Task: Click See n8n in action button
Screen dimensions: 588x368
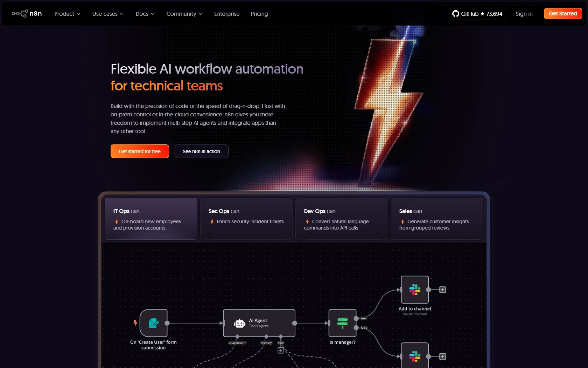Action: 201,151
